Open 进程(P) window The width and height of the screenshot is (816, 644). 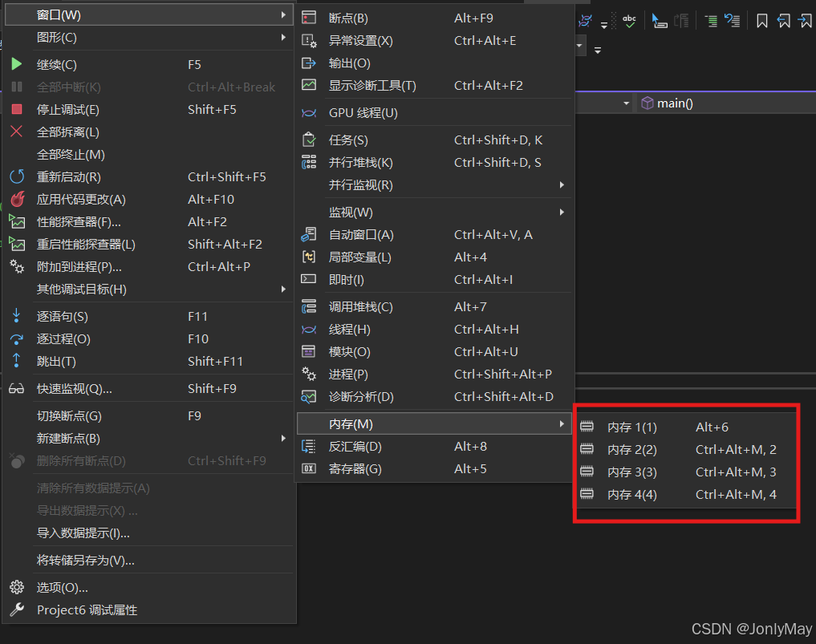pyautogui.click(x=435, y=374)
